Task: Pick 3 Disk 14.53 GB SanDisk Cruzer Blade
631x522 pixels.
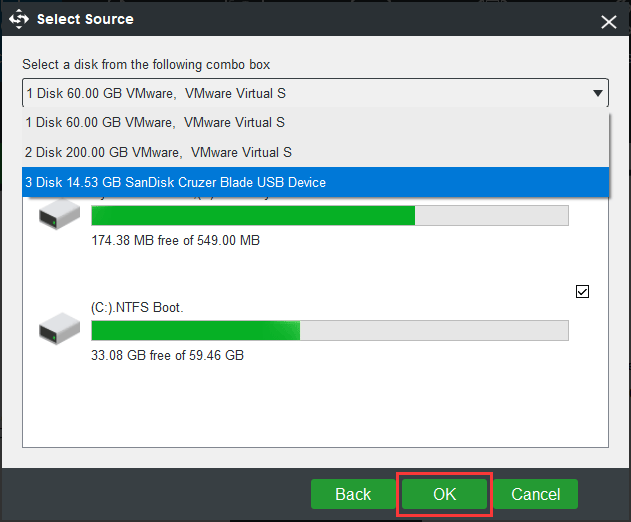Action: click(x=175, y=182)
